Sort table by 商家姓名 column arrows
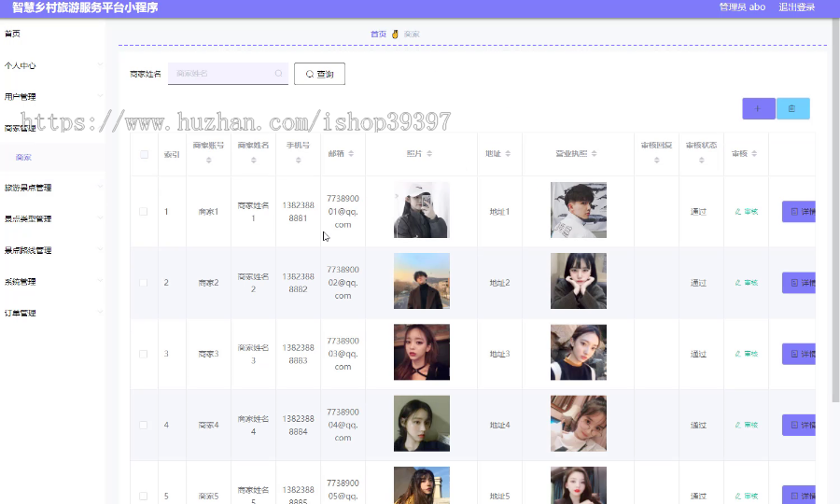 [x=253, y=161]
